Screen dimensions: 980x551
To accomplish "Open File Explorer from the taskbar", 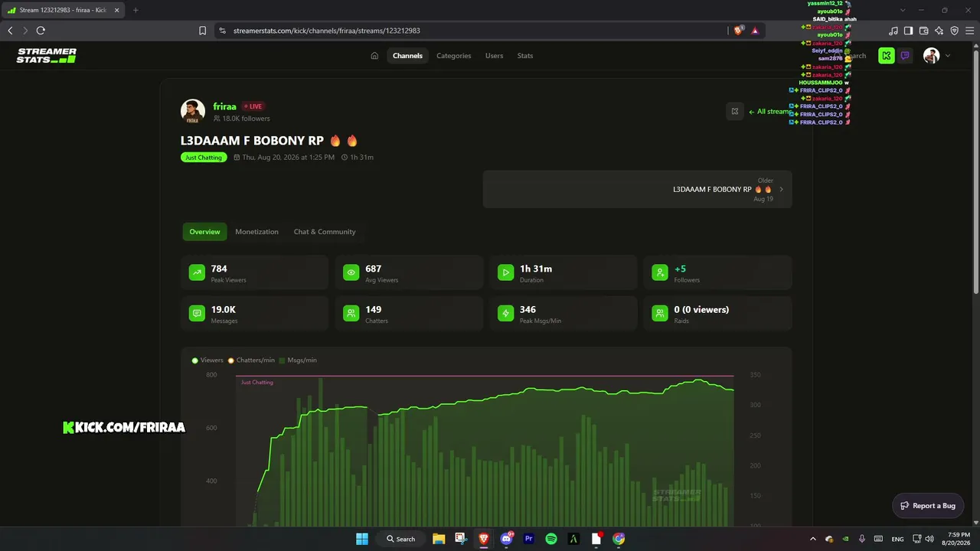I will tap(439, 539).
